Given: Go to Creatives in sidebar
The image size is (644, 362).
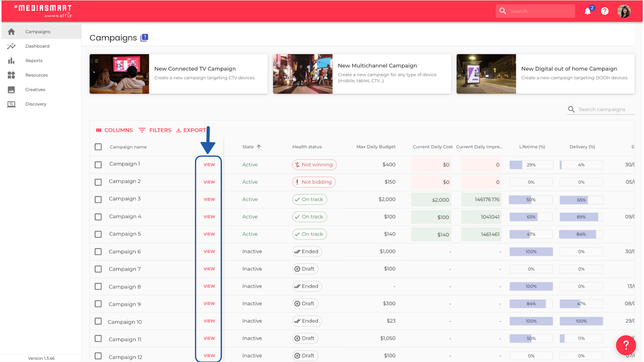Looking at the screenshot, I should coord(35,89).
